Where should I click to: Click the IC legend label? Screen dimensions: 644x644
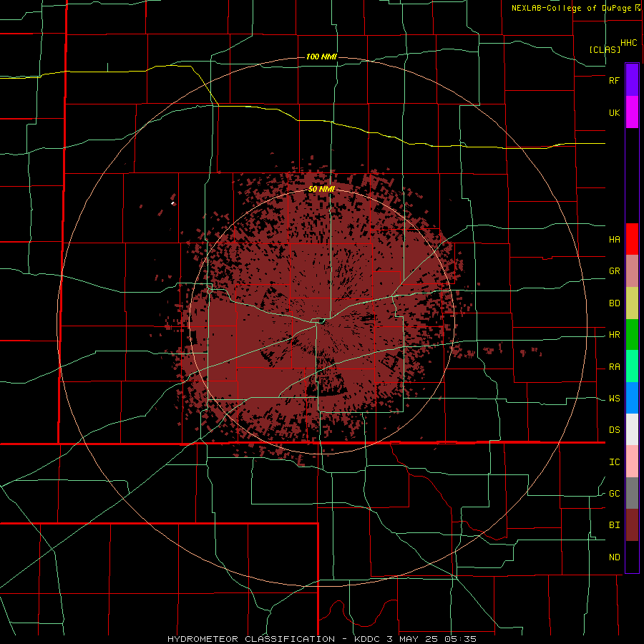(614, 462)
